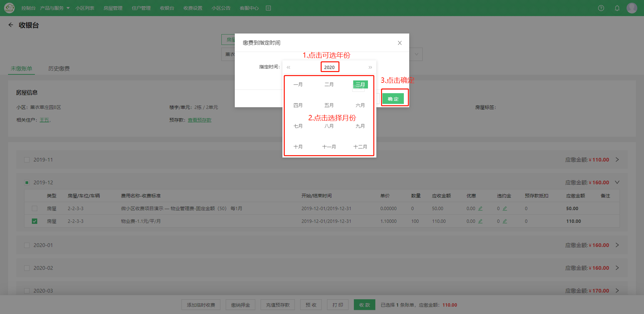Go back using the arrow beside 收银台
The width and height of the screenshot is (644, 314).
(11, 25)
